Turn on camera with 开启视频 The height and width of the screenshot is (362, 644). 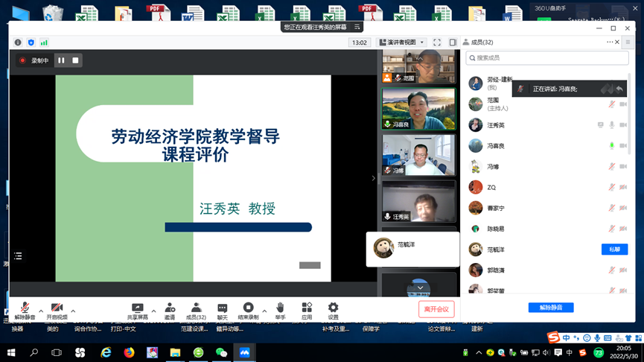tap(57, 308)
